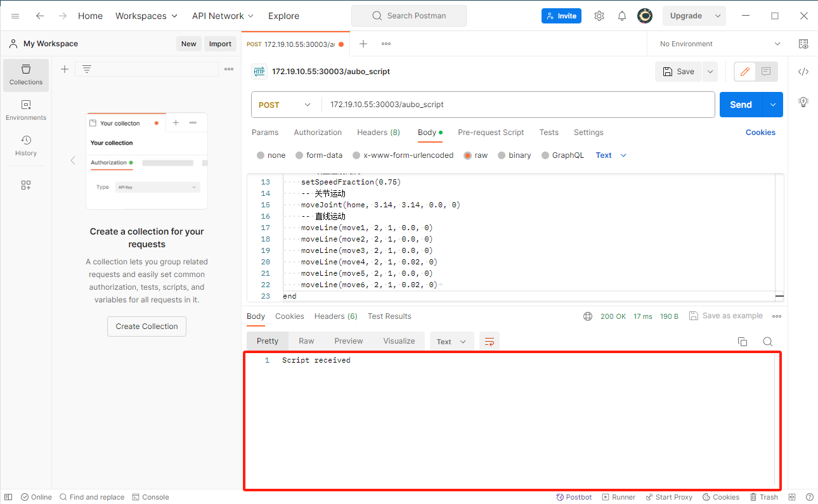Toggle response line wrap icon
The width and height of the screenshot is (818, 504).
(490, 341)
